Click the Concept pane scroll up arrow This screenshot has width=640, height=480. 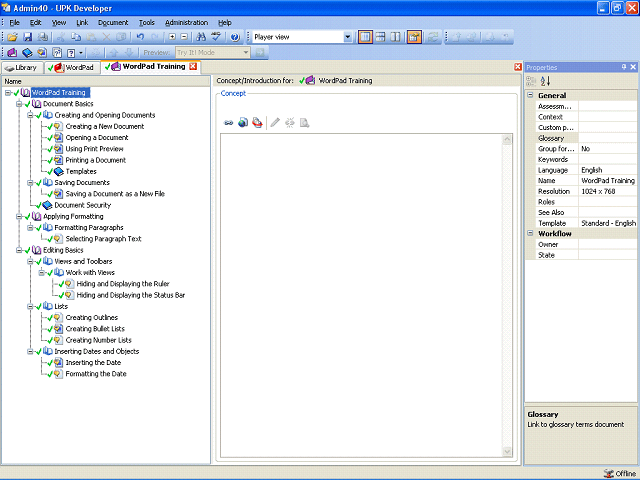(x=507, y=140)
